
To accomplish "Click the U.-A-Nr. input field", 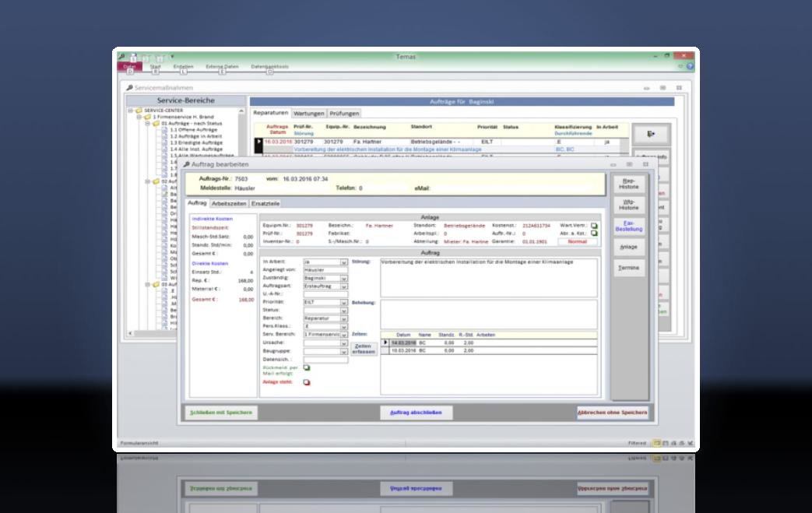I will 325,294.
